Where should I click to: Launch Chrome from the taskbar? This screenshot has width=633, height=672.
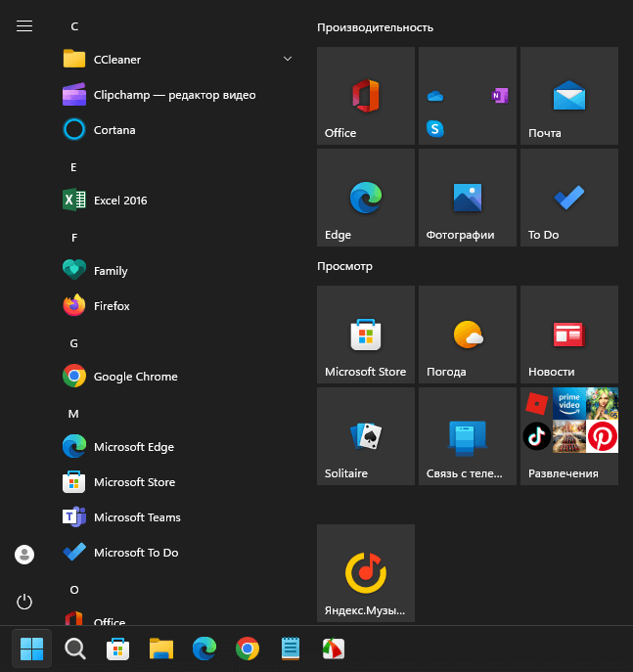click(248, 649)
